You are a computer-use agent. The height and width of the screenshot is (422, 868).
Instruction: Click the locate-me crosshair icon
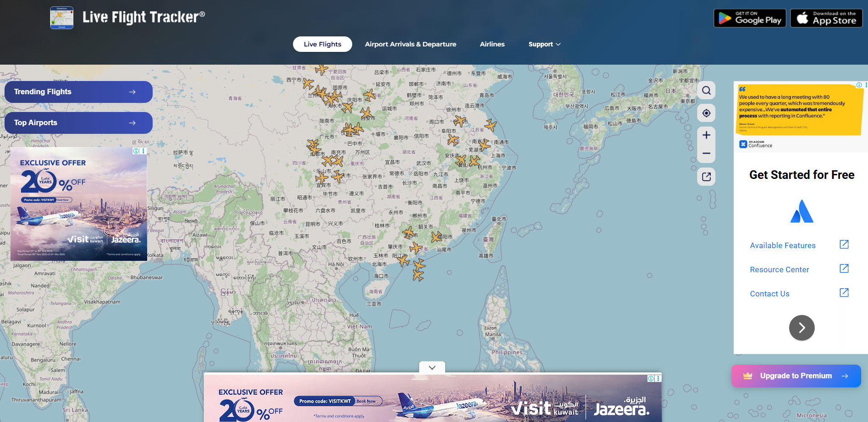[706, 113]
